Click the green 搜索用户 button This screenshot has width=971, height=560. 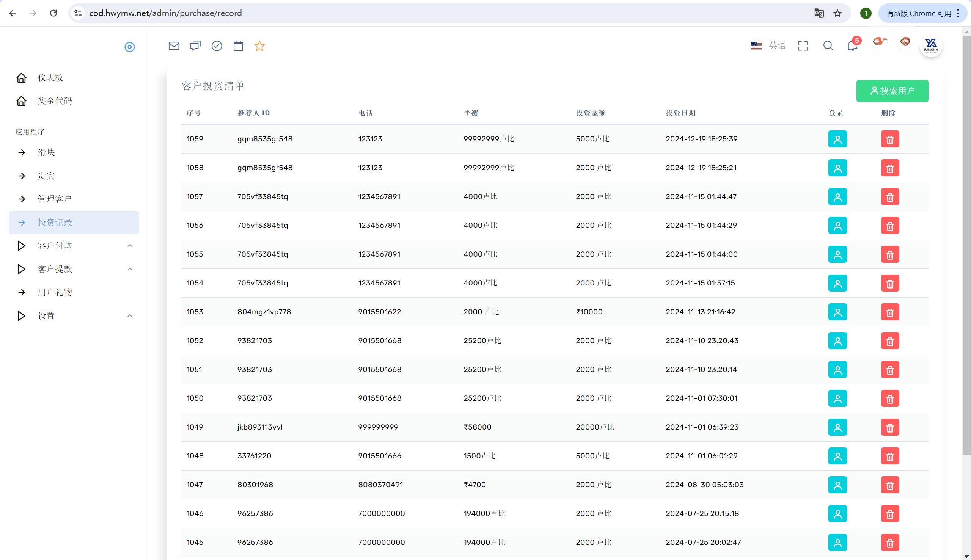tap(892, 91)
